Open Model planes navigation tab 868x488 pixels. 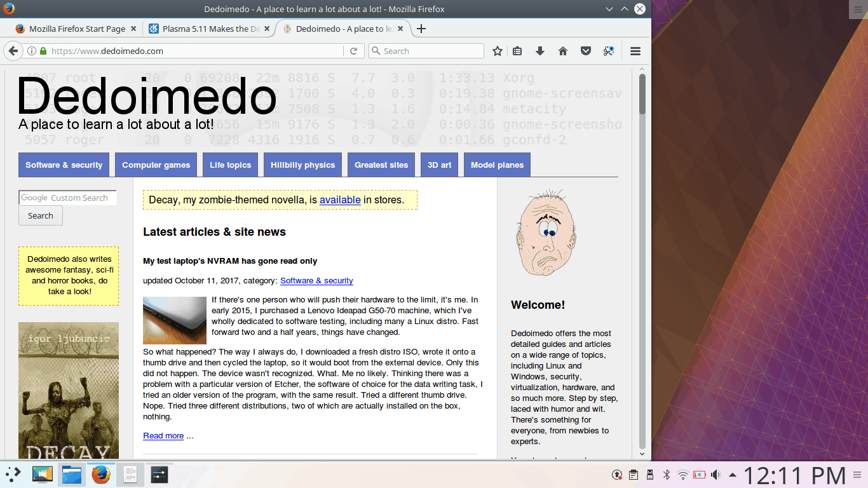(x=497, y=165)
